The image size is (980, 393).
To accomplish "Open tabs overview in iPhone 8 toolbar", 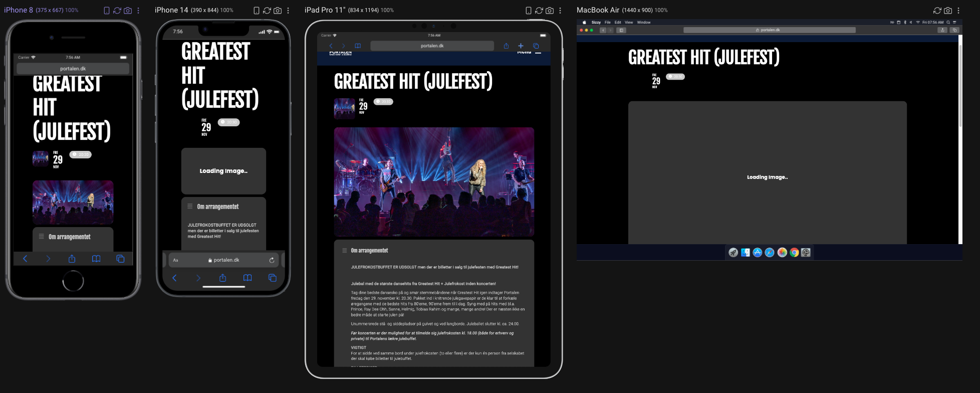I will point(120,259).
